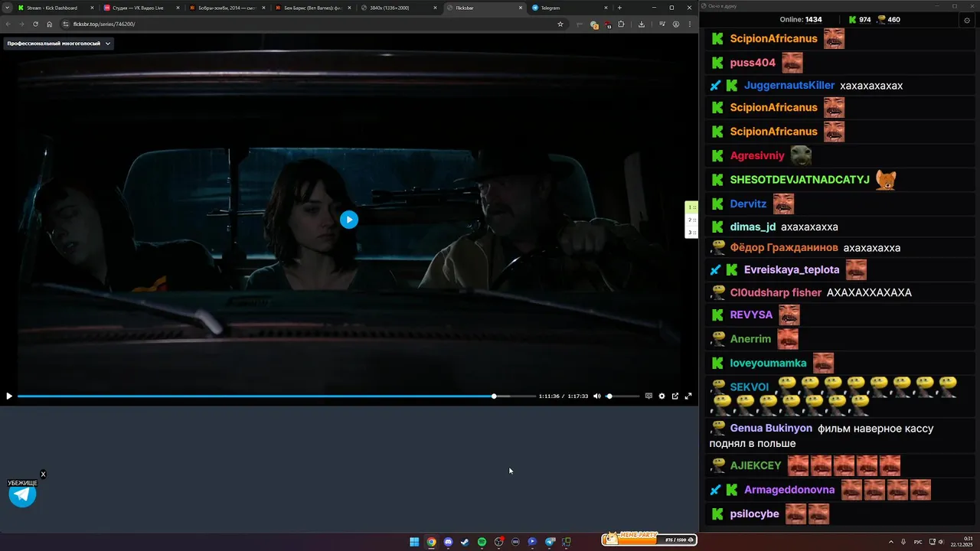Click the puss404 face emote
The height and width of the screenshot is (551, 980).
pyautogui.click(x=792, y=63)
